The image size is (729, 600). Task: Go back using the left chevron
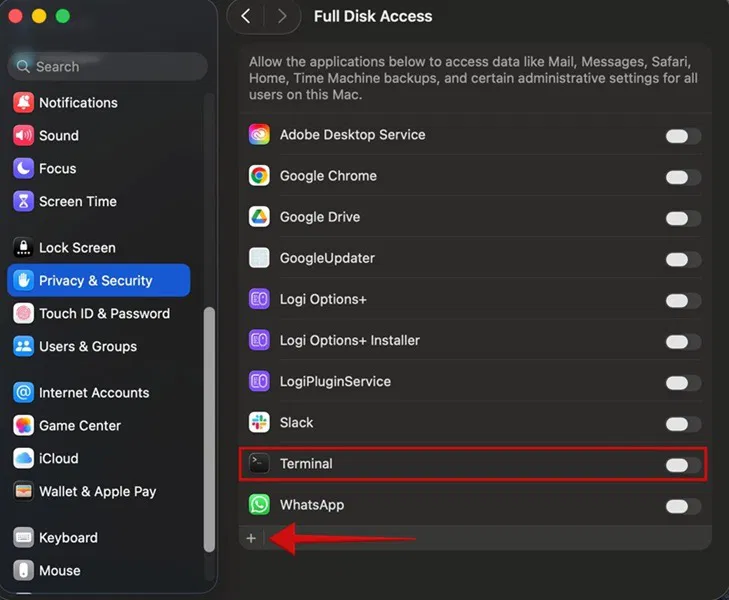tap(246, 16)
